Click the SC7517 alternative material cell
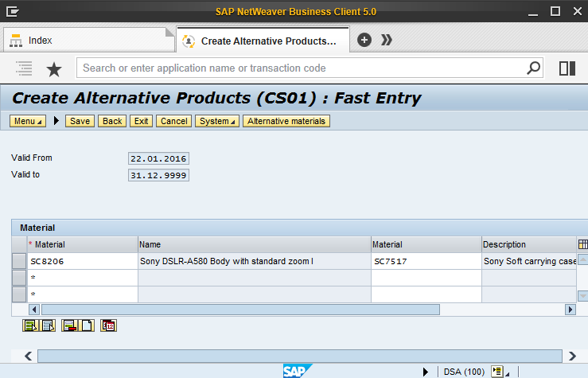 (426, 261)
